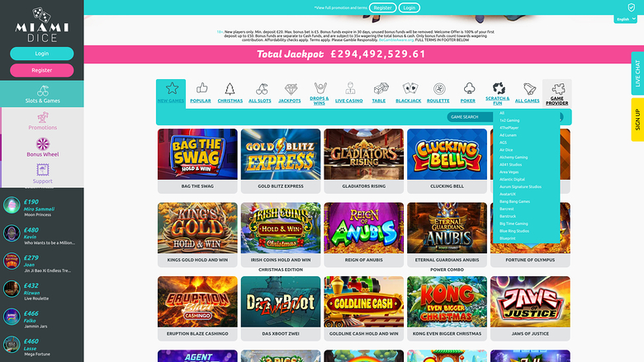This screenshot has height=362, width=644.
Task: Click Rizwan's Live Roulette avatar
Action: (12, 289)
